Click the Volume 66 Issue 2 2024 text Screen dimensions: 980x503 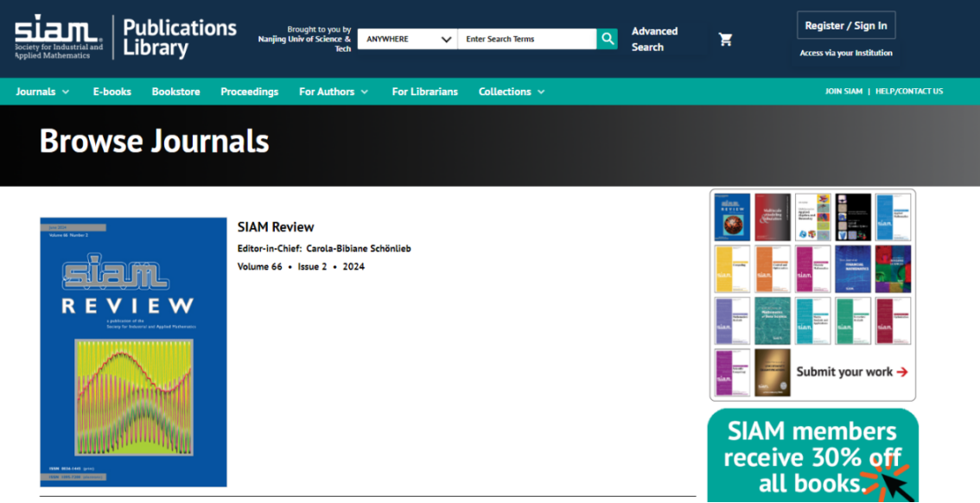(x=301, y=267)
